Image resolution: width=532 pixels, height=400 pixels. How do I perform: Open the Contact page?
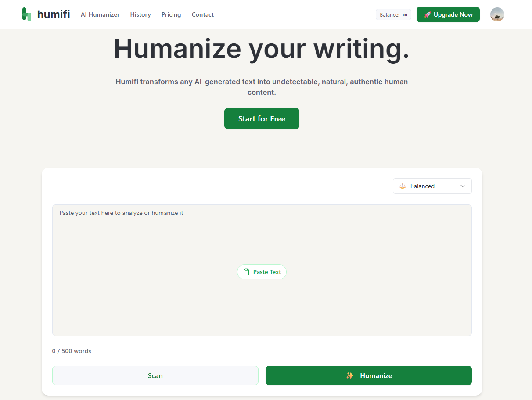(x=203, y=14)
